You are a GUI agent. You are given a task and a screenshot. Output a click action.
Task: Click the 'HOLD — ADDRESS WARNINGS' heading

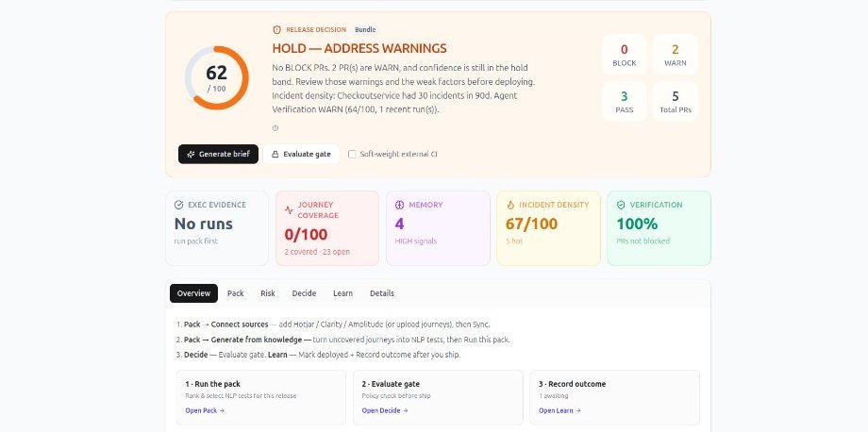point(359,49)
